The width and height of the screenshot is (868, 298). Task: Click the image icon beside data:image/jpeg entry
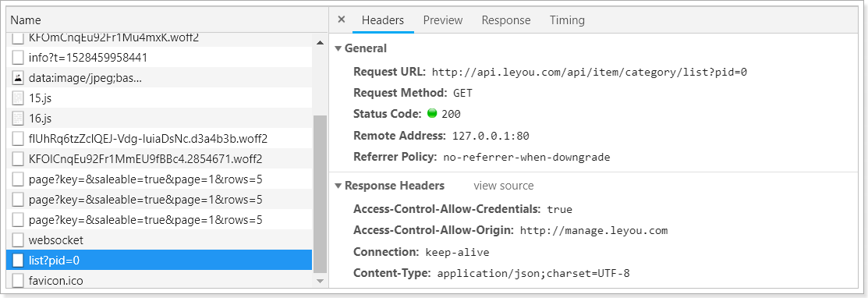(18, 78)
